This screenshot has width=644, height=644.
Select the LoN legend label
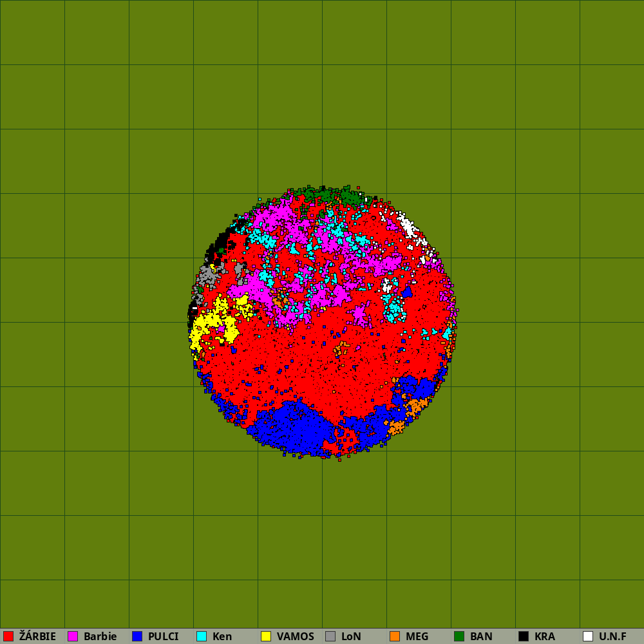click(351, 636)
